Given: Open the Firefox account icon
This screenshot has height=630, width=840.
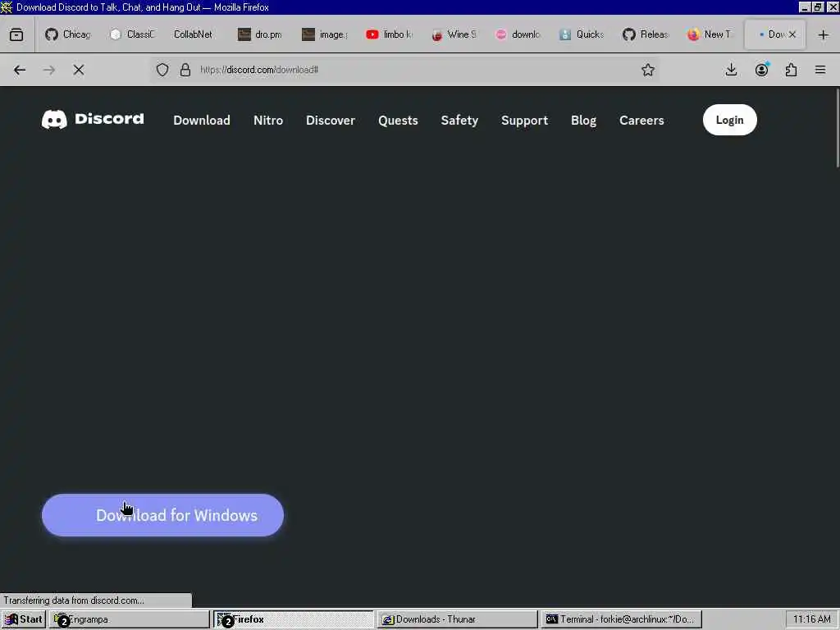Looking at the screenshot, I should point(761,71).
